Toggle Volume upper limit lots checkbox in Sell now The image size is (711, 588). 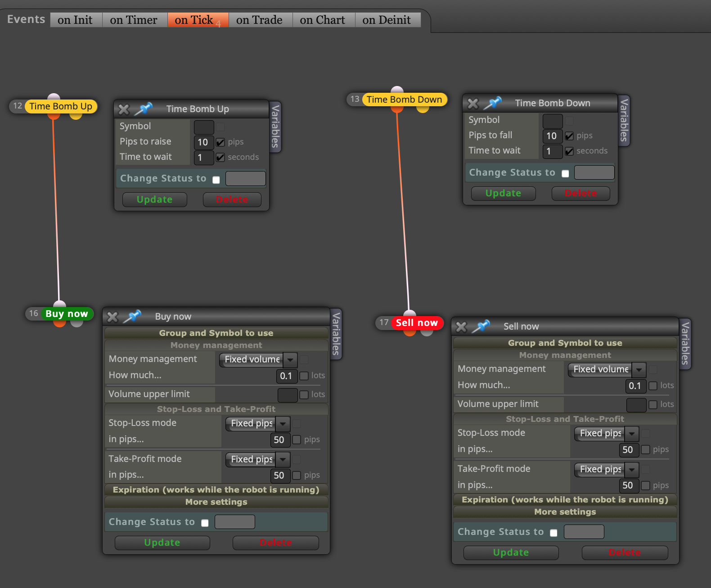tap(653, 405)
